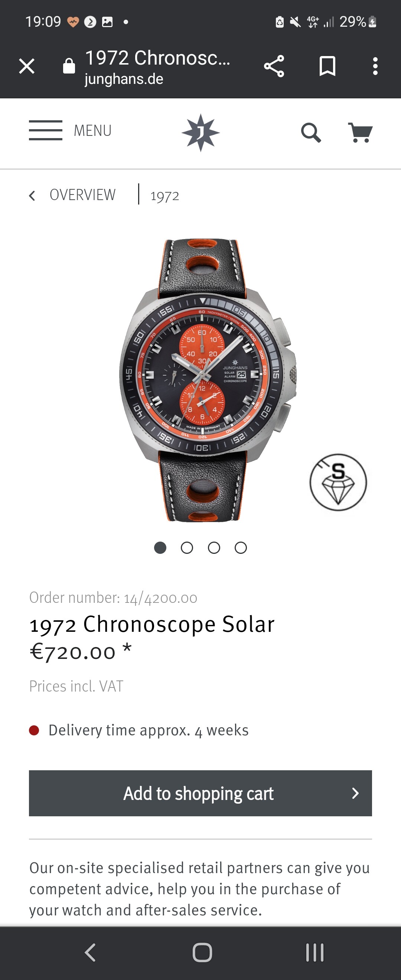Open the 1972 breadcrumb link
The image size is (401, 980).
pyautogui.click(x=164, y=196)
